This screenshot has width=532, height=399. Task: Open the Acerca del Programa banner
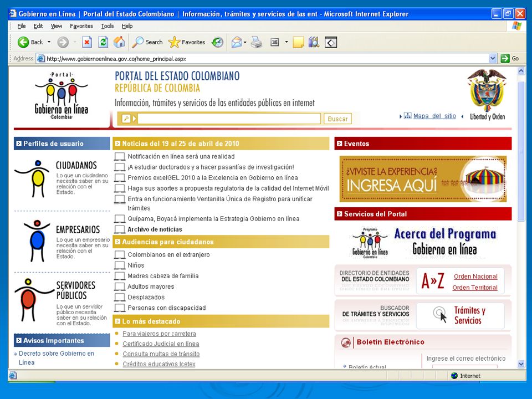click(x=423, y=242)
